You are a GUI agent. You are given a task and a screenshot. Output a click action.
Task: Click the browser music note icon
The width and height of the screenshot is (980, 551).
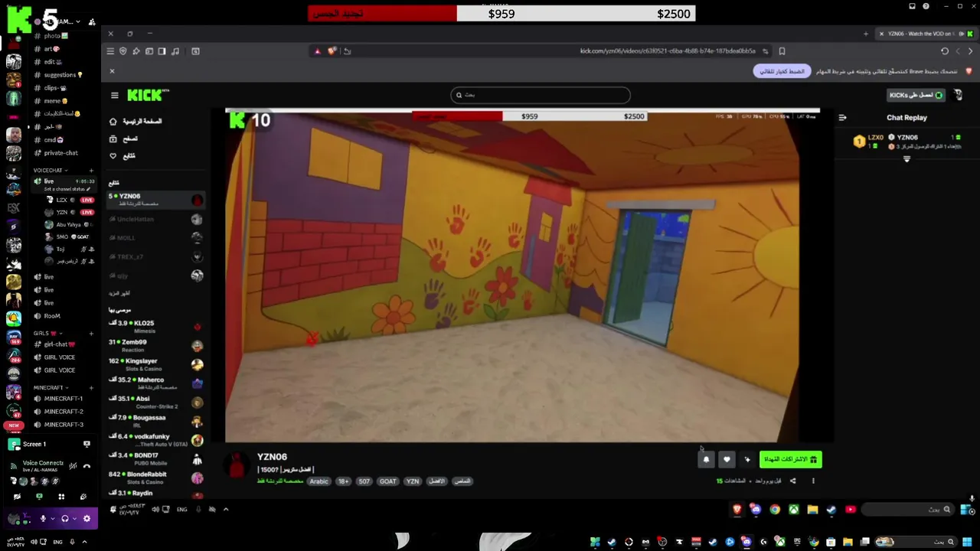[x=175, y=51]
